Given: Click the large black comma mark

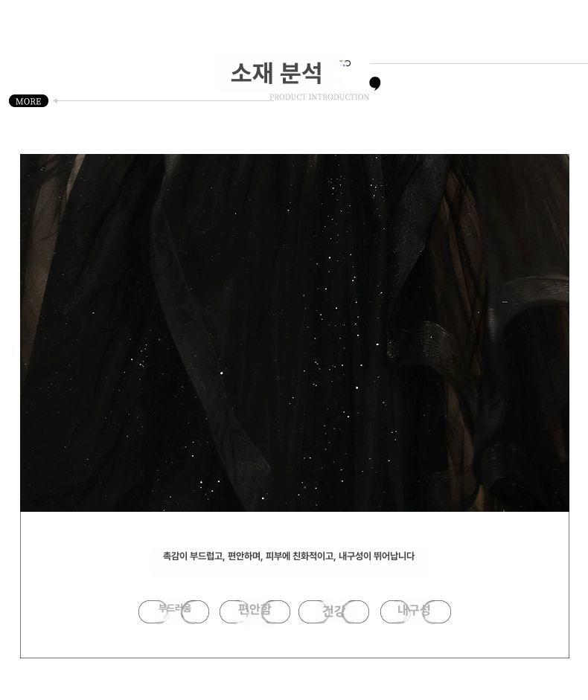Looking at the screenshot, I should 375,83.
